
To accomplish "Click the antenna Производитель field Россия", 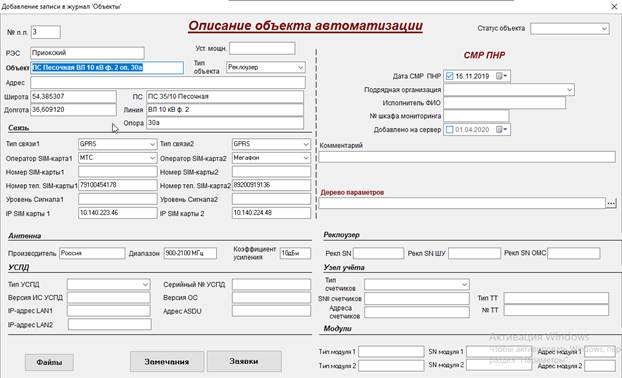I will 92,253.
